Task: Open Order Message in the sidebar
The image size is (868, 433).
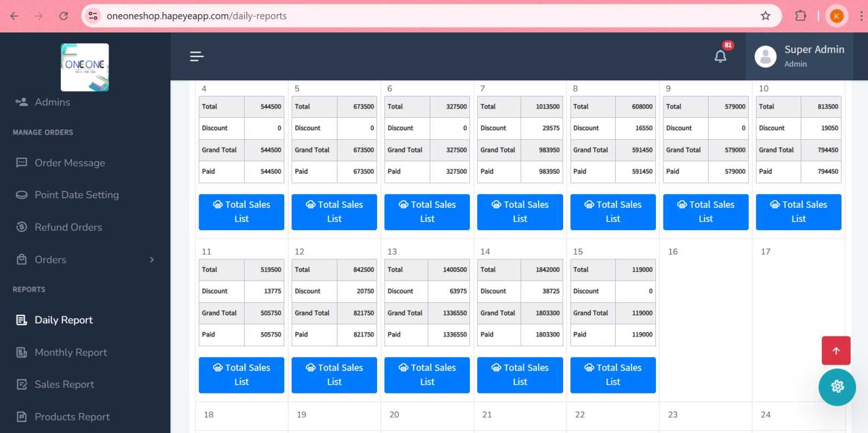Action: (69, 163)
